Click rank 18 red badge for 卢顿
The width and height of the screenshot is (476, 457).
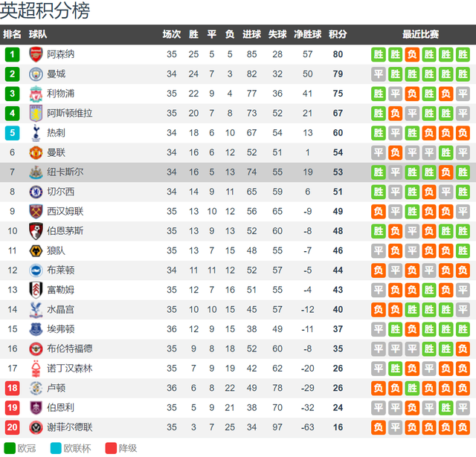click(12, 388)
